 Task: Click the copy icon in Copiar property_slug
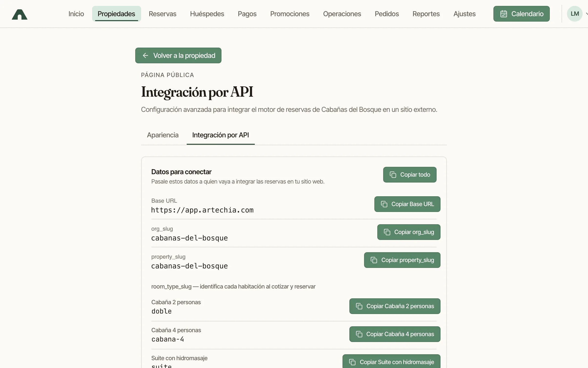coord(374,260)
